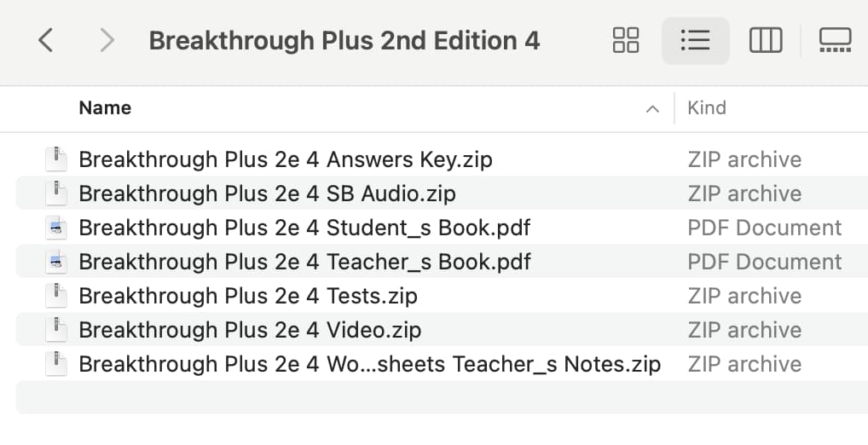Screen dimensions: 868x445
Task: Sort by the Name column header
Action: [x=105, y=108]
